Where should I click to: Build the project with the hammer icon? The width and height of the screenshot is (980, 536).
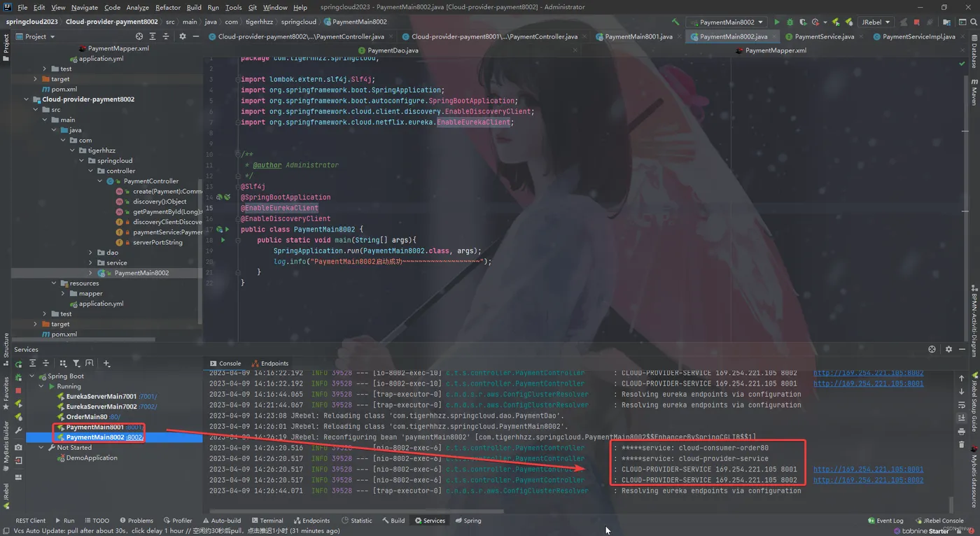(675, 22)
